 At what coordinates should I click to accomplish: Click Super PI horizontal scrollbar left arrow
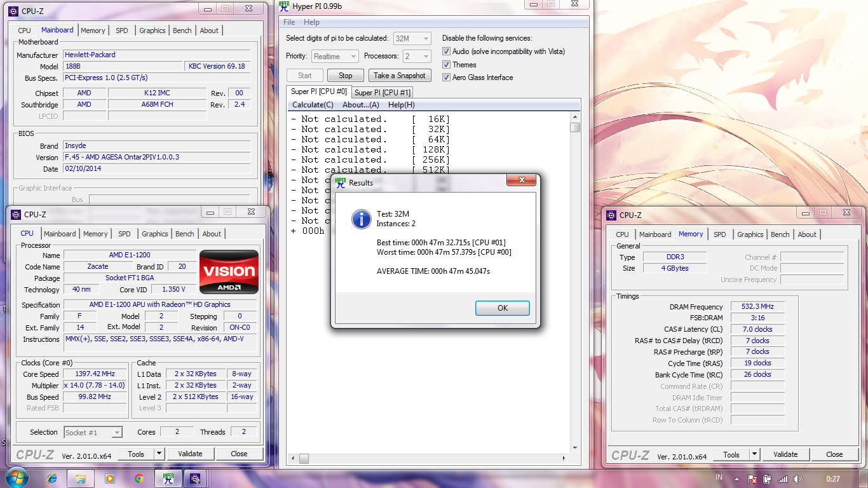pyautogui.click(x=294, y=458)
